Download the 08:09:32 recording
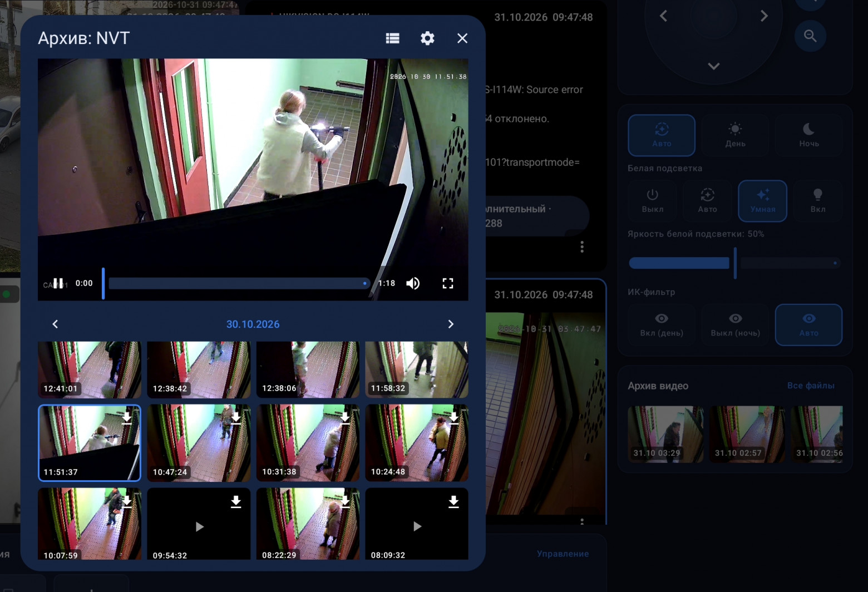 (x=454, y=502)
